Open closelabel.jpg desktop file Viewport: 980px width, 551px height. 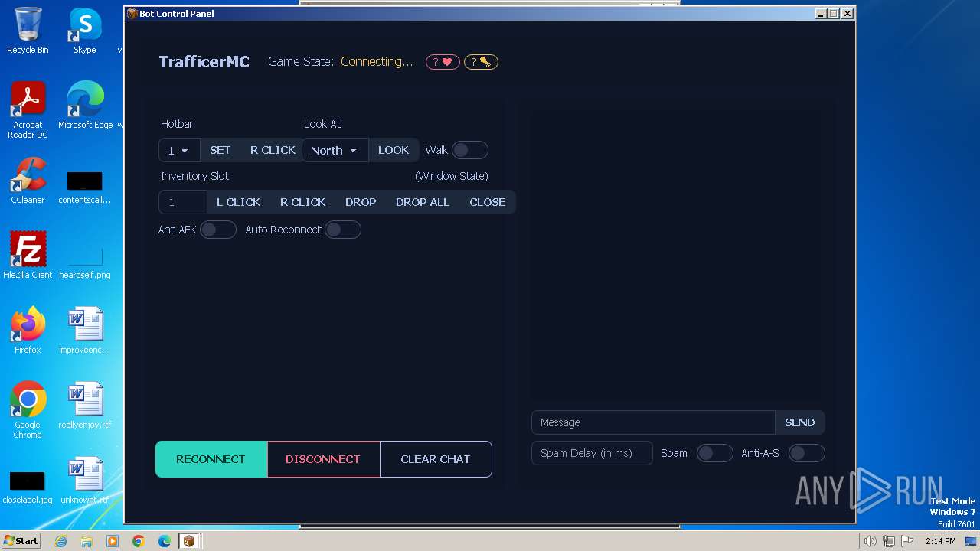pos(28,488)
